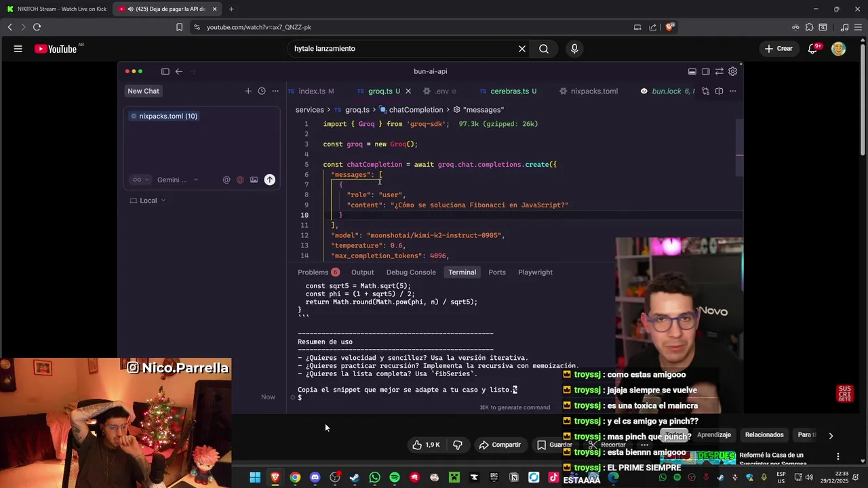Image resolution: width=868 pixels, height=488 pixels.
Task: Open the Playwright panel tab
Action: pos(535,272)
